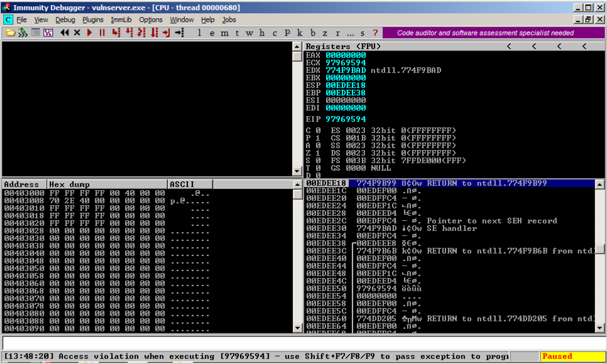Open Call stack with 'k' button
607x364 pixels.
300,33
